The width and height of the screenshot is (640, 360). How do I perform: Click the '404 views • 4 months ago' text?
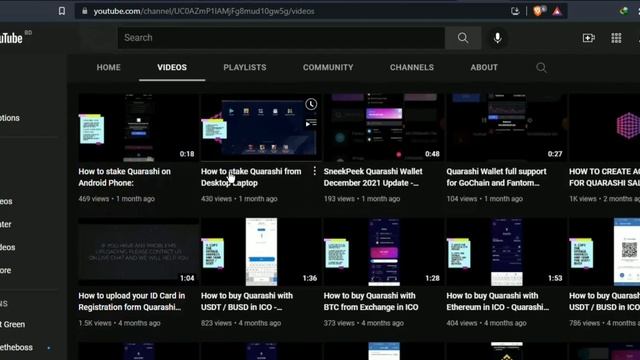click(486, 323)
